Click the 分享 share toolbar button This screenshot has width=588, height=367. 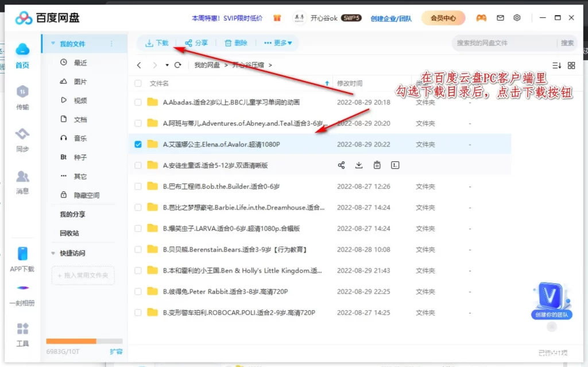click(x=196, y=43)
